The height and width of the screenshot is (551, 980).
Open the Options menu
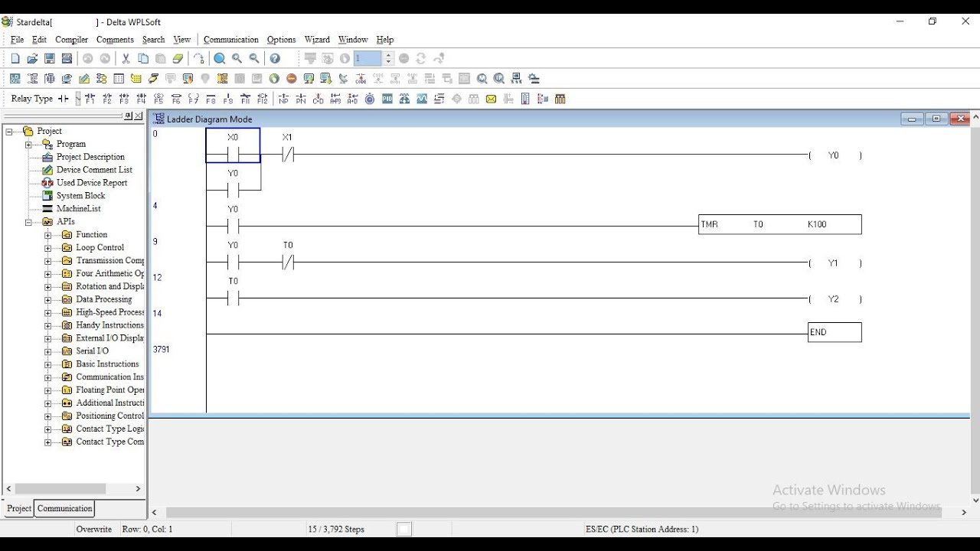click(281, 39)
